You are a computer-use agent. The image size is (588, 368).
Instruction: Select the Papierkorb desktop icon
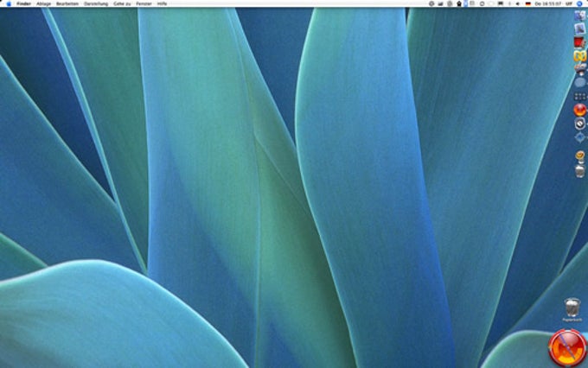pyautogui.click(x=572, y=309)
